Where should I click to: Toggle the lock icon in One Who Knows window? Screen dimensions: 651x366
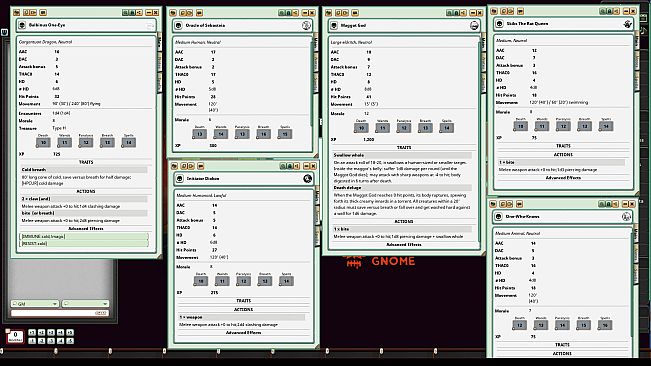click(x=609, y=204)
